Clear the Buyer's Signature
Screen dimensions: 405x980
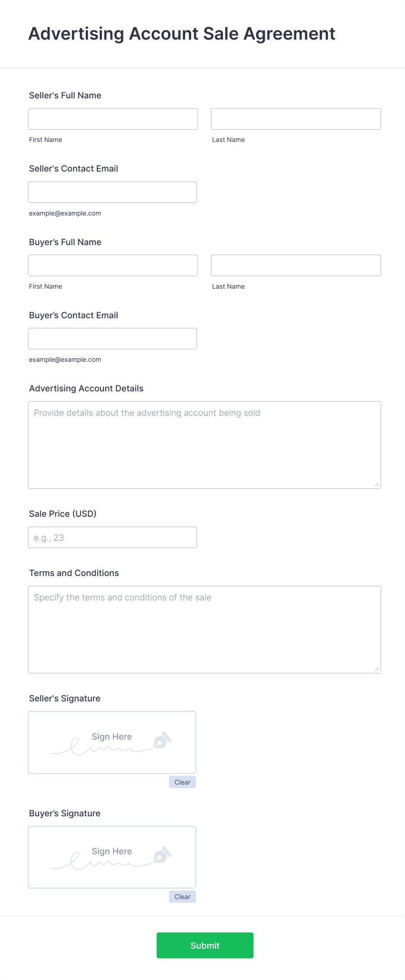pos(182,896)
